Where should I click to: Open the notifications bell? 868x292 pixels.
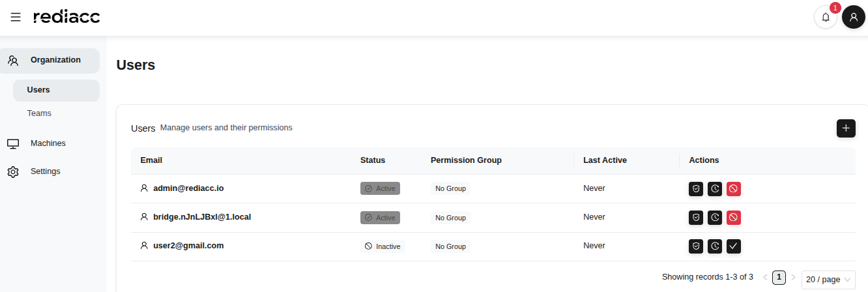(x=826, y=17)
